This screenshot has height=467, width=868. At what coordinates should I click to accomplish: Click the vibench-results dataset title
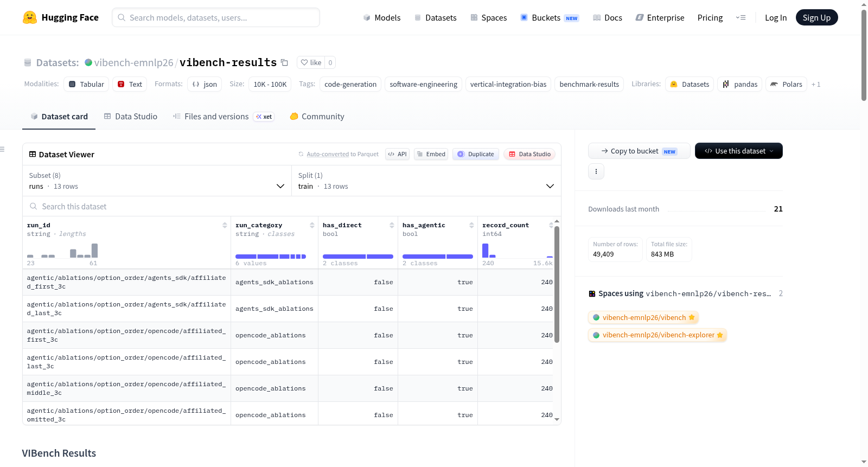click(x=228, y=62)
